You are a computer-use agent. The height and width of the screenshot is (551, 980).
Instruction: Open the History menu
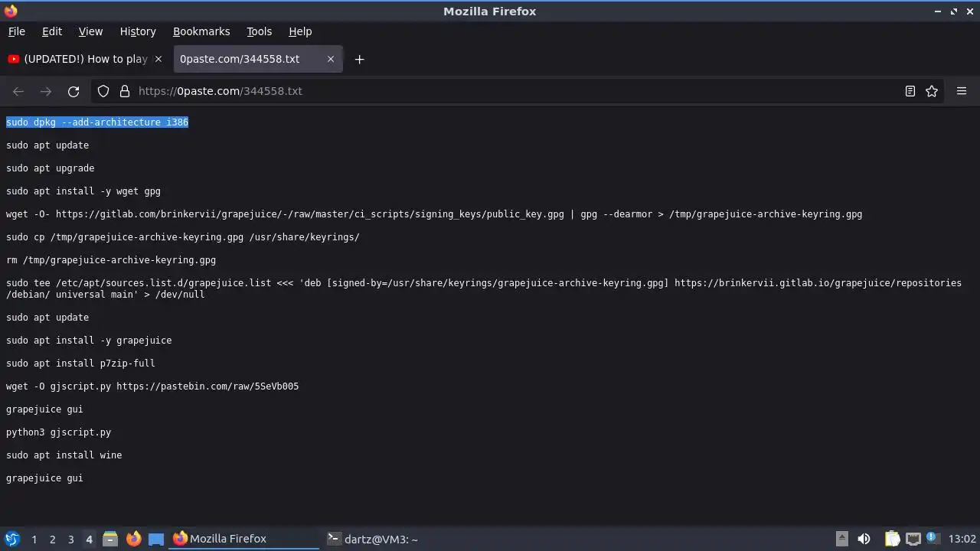point(138,31)
